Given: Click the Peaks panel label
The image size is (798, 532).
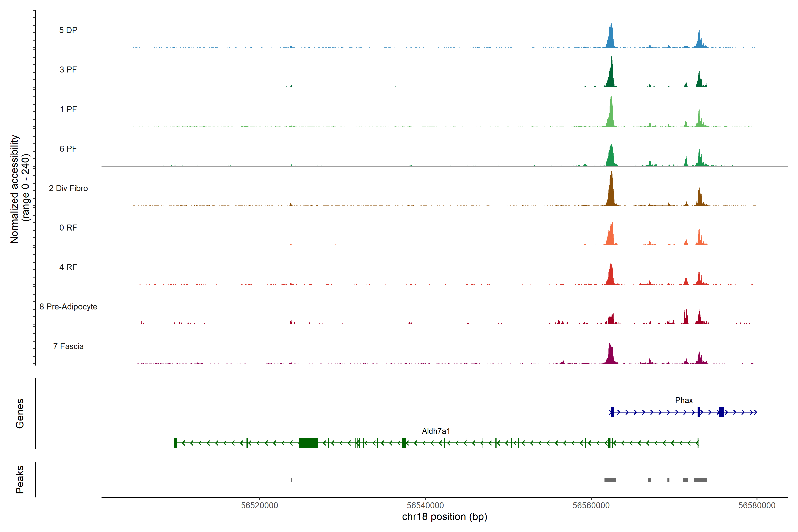Looking at the screenshot, I should [x=20, y=479].
